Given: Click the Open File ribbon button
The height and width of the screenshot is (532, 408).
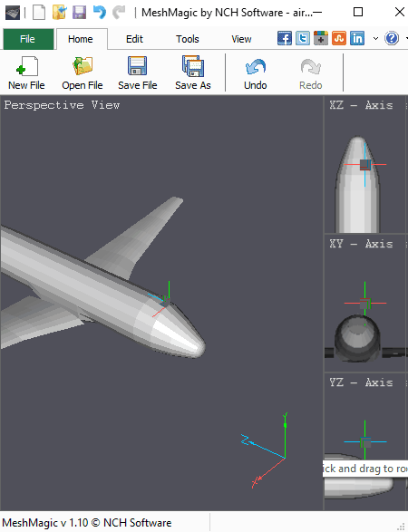Looking at the screenshot, I should pyautogui.click(x=83, y=73).
